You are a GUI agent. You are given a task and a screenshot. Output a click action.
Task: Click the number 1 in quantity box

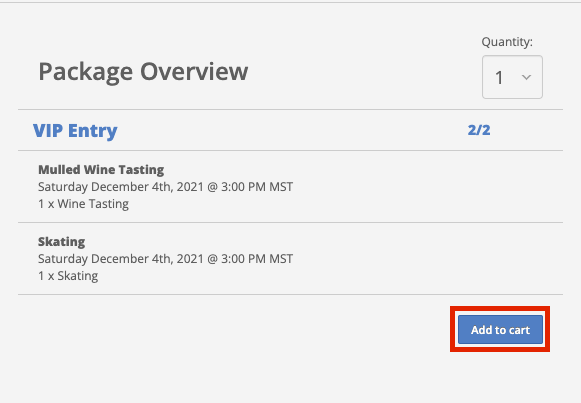click(x=499, y=78)
